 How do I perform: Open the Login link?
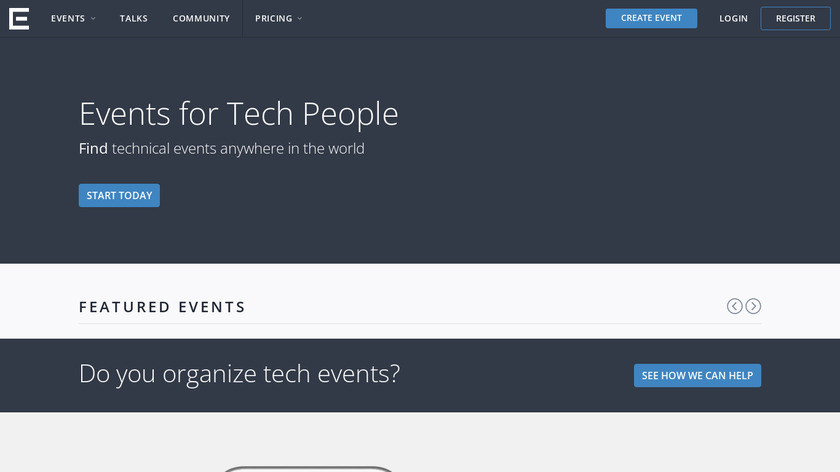pos(733,18)
